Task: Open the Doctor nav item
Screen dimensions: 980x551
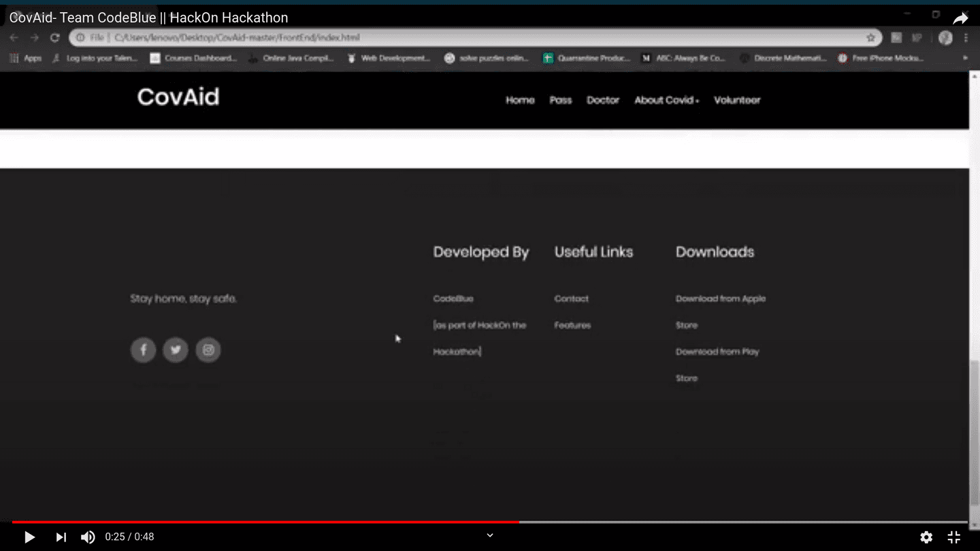Action: [603, 100]
